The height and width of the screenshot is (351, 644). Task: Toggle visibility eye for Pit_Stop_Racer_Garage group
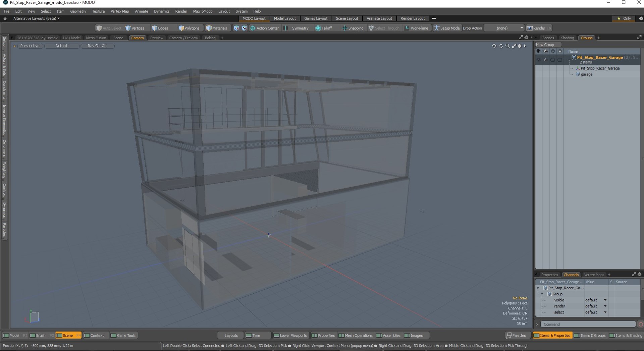538,60
